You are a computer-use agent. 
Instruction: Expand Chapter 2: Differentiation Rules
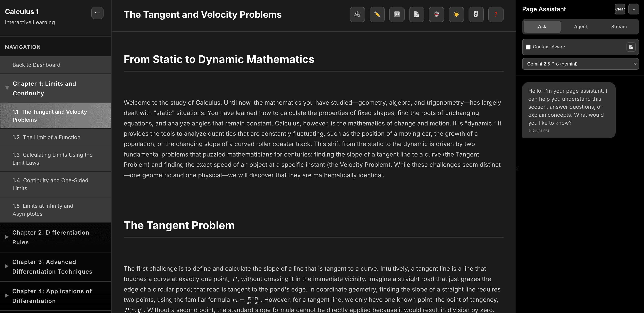[x=56, y=237]
